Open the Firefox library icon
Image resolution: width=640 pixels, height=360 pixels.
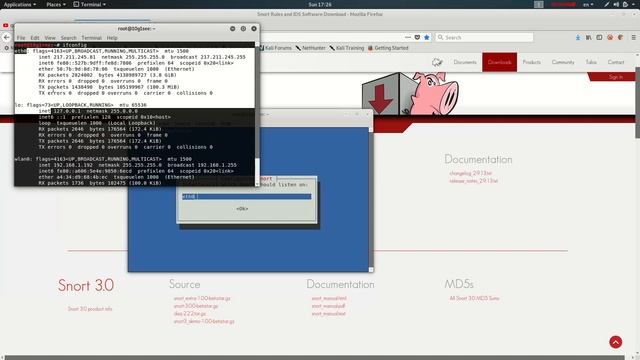[589, 37]
